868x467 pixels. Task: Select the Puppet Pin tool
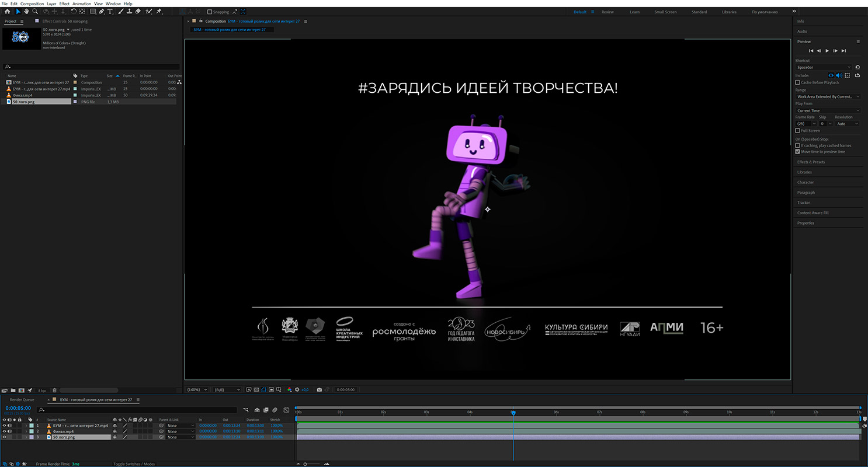pyautogui.click(x=159, y=11)
